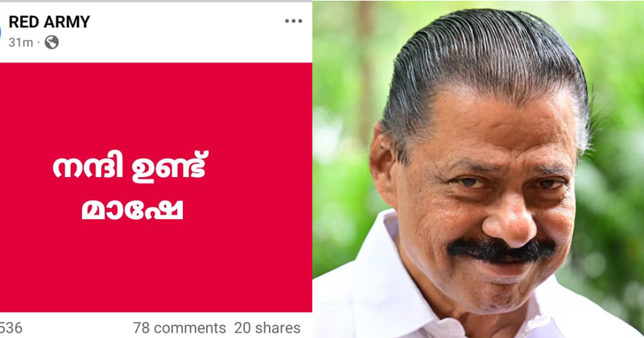Open the 536 reactions count
The height and width of the screenshot is (338, 644).
pyautogui.click(x=11, y=328)
